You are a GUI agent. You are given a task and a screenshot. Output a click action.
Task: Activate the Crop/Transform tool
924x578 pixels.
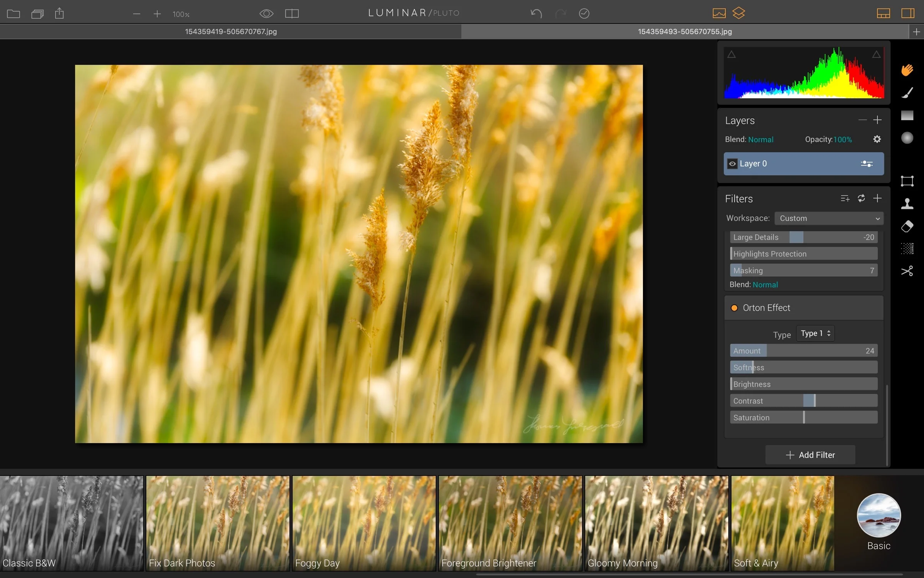907,181
